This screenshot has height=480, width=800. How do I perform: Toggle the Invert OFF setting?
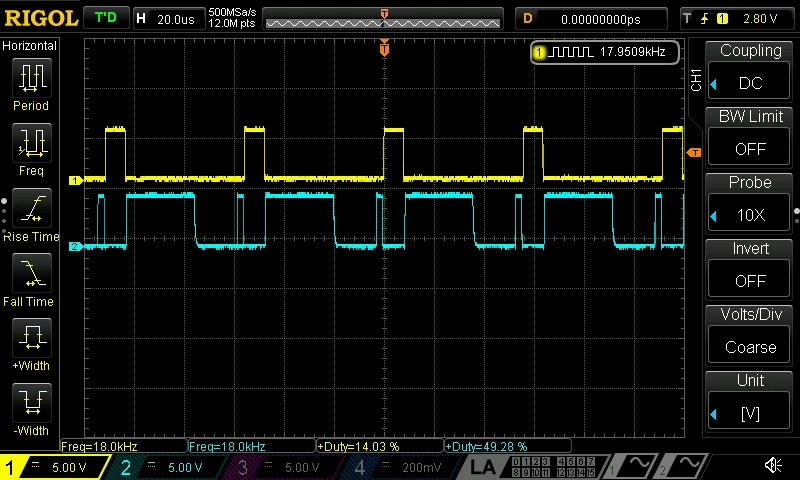(749, 268)
